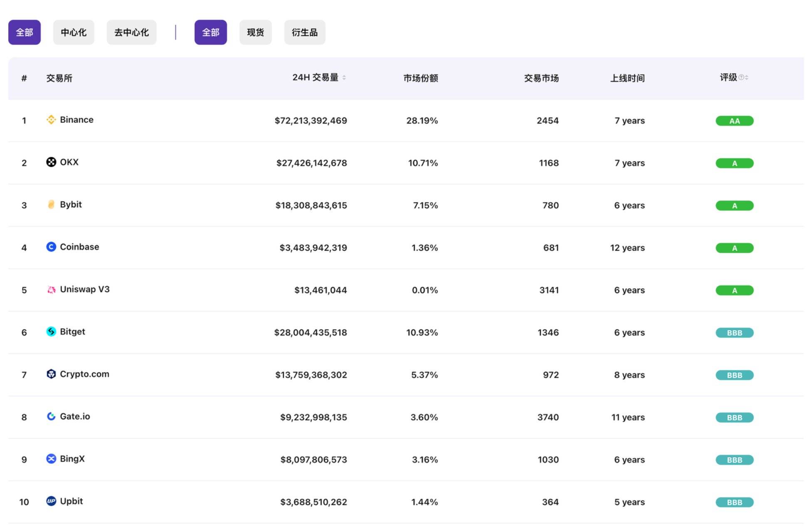Screen dimensions: 812x532
Task: Click OKX's A rating badge
Action: 735,163
